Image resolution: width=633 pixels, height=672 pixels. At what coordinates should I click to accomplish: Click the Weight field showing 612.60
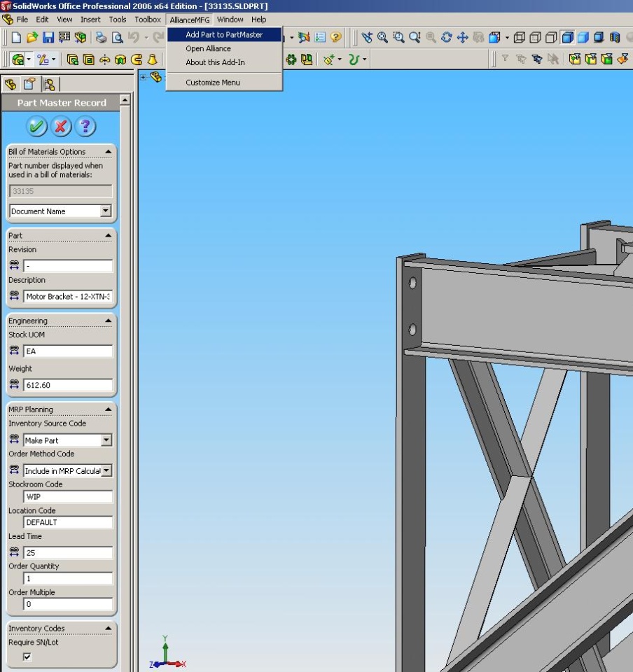tap(68, 385)
